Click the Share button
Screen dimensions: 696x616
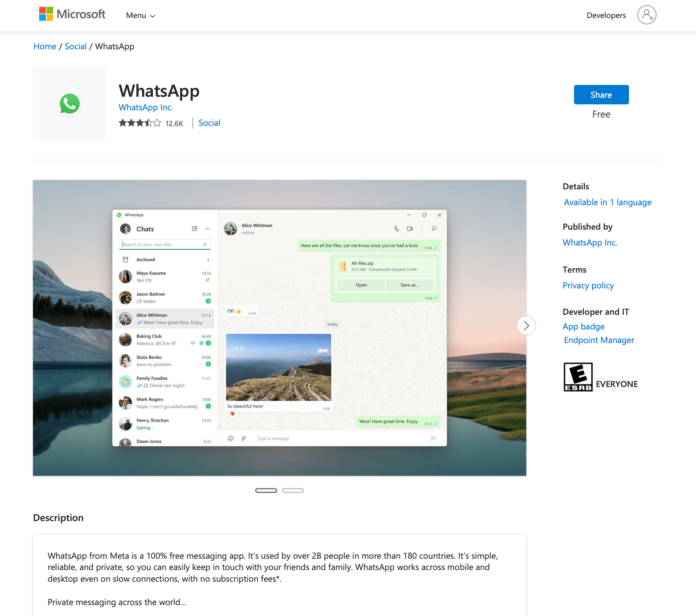601,95
